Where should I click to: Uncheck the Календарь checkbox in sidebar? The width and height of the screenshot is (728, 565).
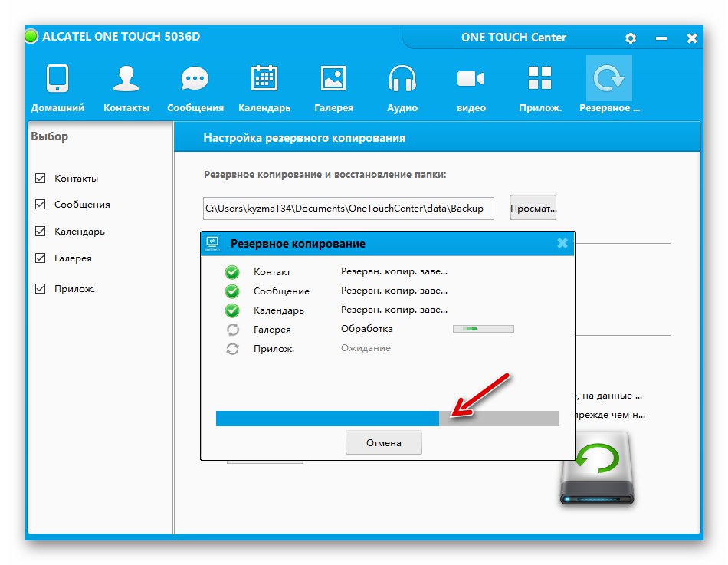click(41, 231)
